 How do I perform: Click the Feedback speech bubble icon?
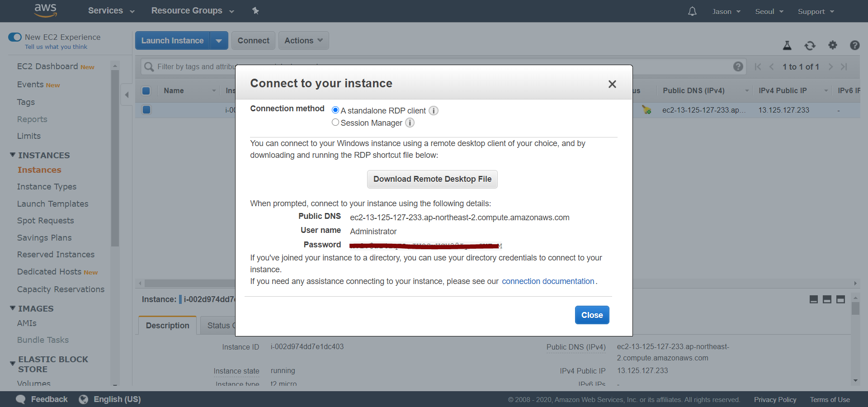coord(21,399)
